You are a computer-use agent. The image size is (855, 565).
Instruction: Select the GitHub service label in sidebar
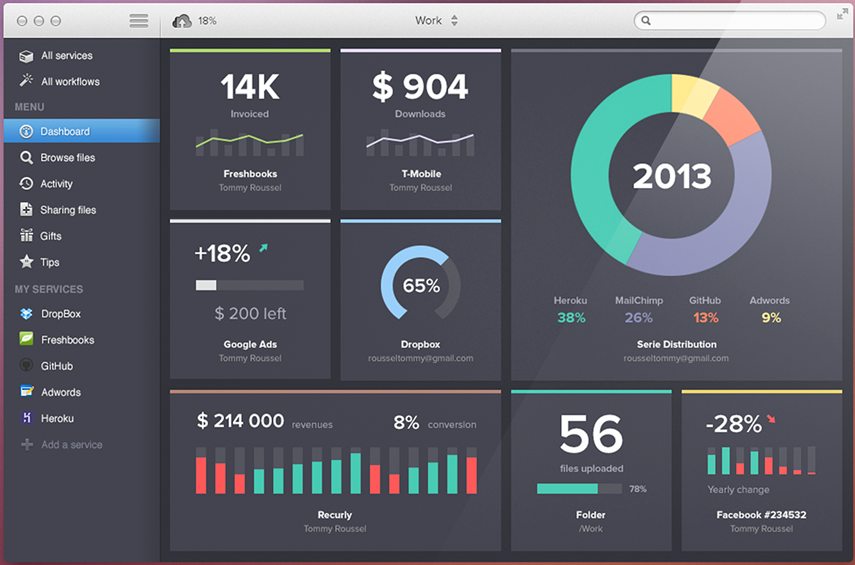tap(57, 366)
